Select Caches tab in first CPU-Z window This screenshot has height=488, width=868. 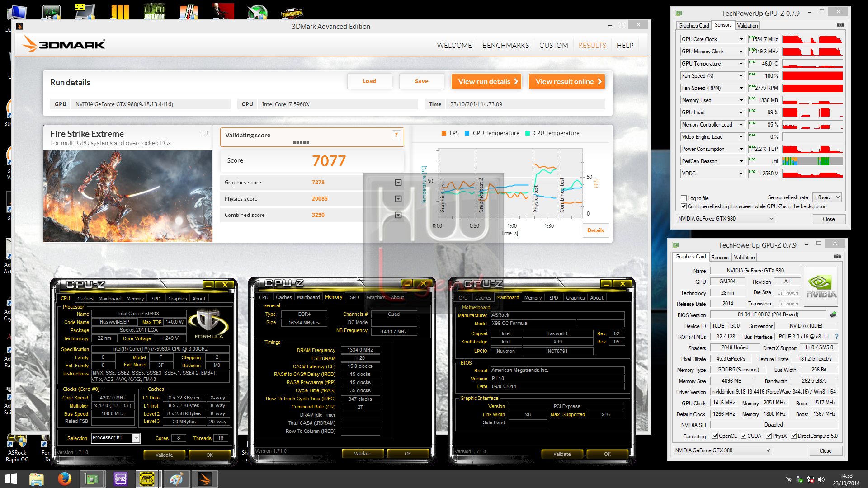[85, 299]
